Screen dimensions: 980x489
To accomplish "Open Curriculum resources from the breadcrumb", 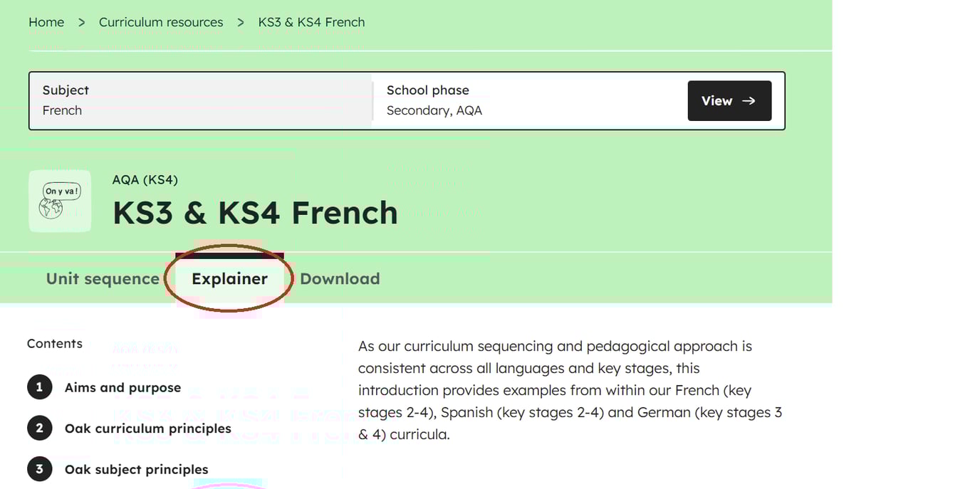I will click(x=161, y=22).
